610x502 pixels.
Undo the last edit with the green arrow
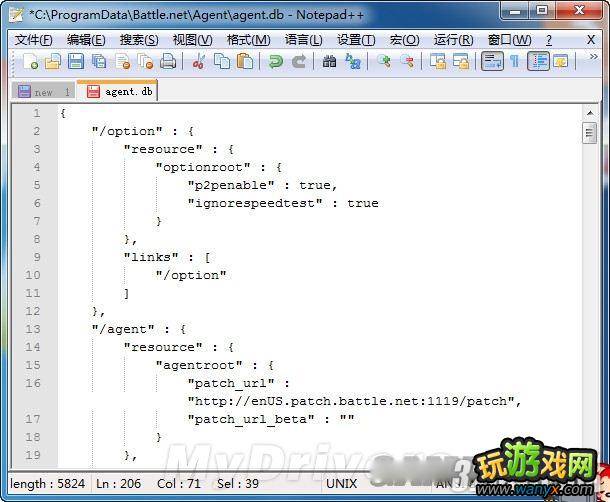[275, 61]
